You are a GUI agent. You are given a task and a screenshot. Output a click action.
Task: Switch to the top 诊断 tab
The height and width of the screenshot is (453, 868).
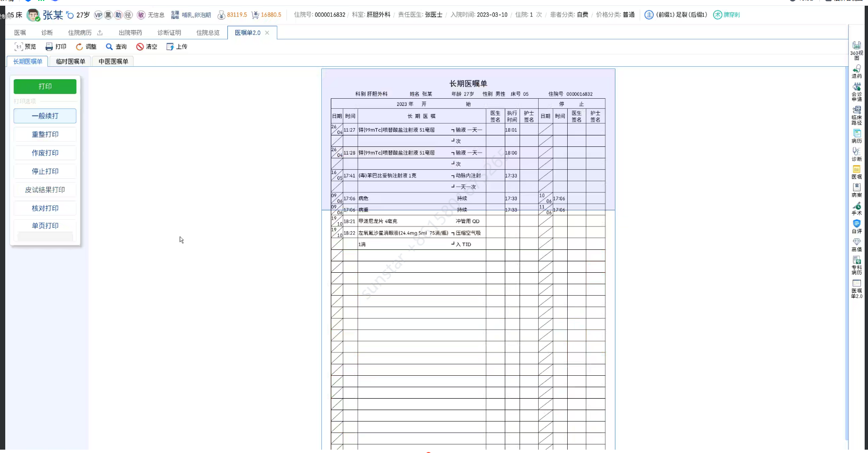click(x=47, y=33)
